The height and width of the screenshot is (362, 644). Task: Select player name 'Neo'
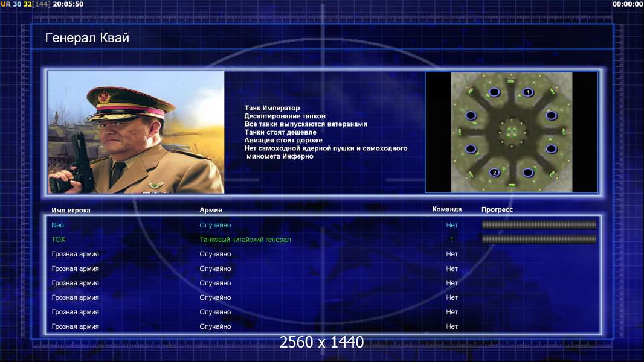57,225
